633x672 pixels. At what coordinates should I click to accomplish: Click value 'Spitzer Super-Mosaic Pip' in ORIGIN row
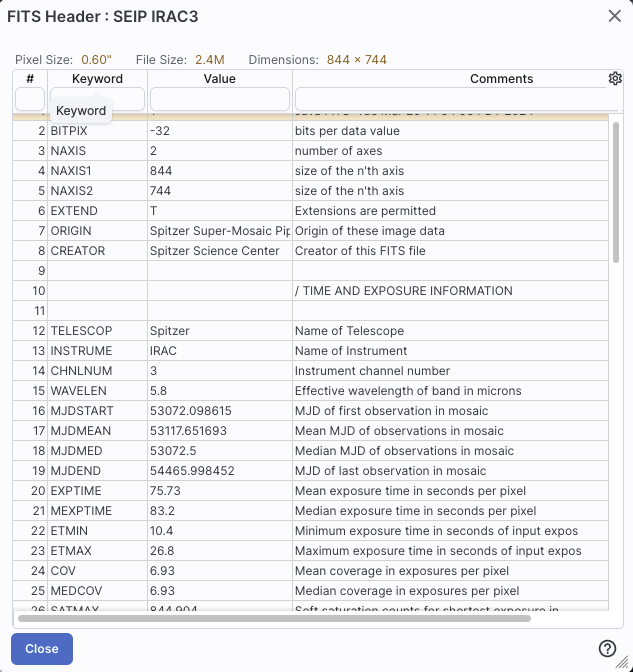tap(220, 231)
